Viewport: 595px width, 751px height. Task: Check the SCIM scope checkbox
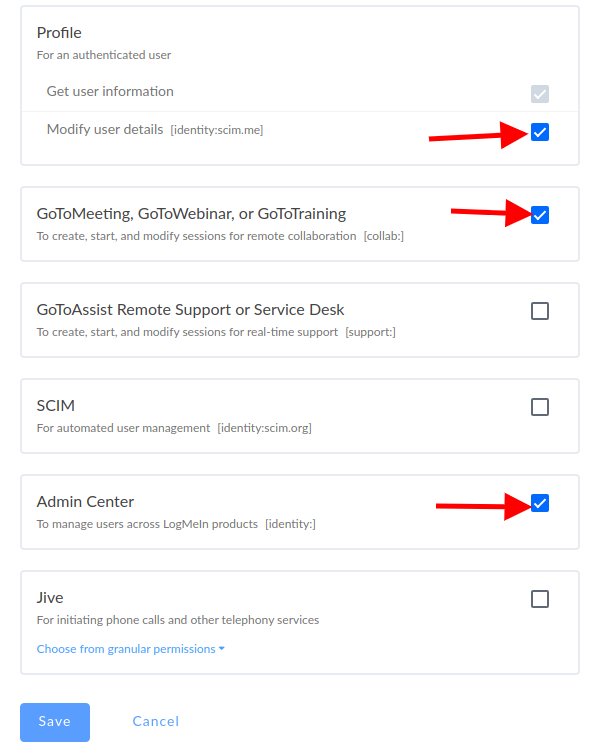539,407
